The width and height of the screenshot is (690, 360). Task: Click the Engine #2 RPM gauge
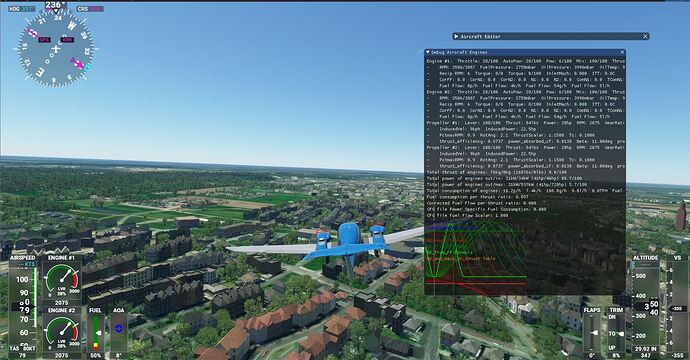62,332
